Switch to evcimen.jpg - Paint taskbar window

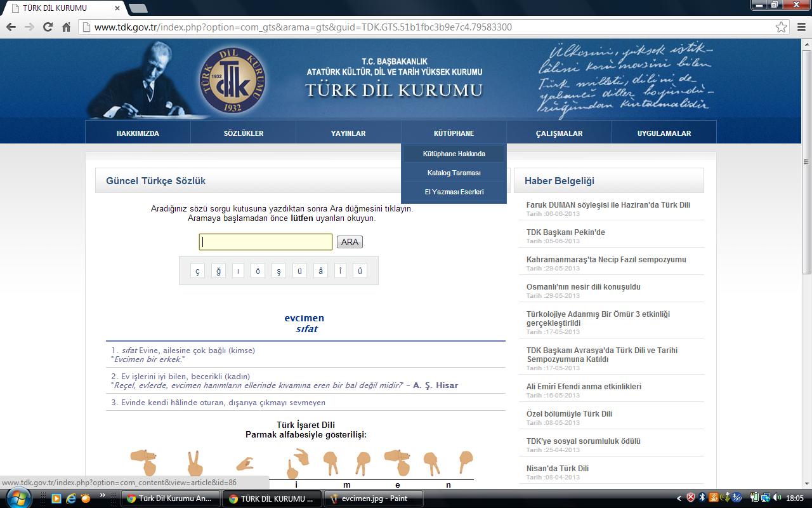374,498
